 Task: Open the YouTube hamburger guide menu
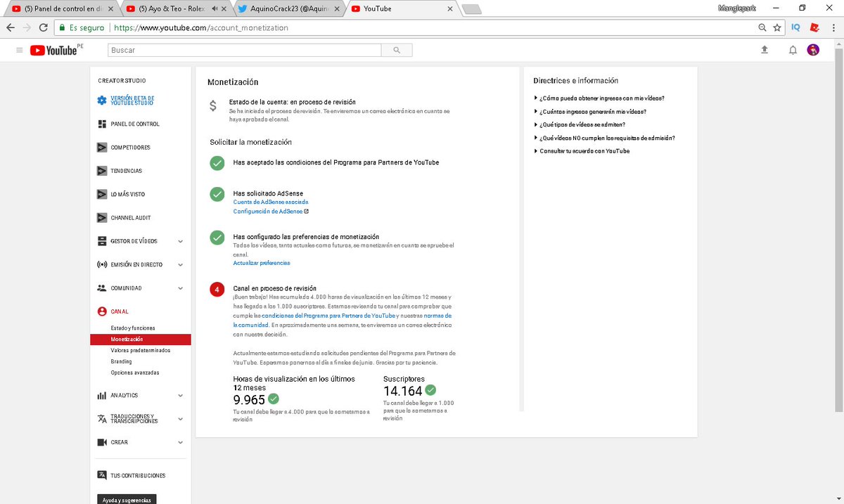click(19, 50)
